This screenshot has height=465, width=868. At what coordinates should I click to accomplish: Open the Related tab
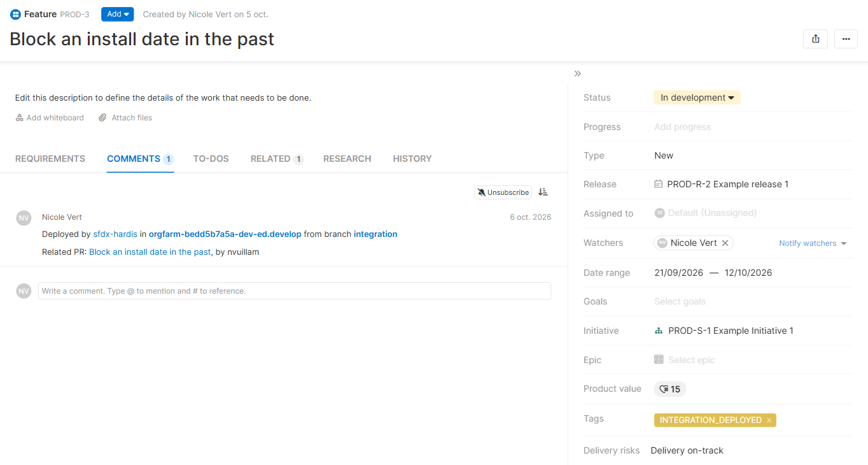pos(277,159)
